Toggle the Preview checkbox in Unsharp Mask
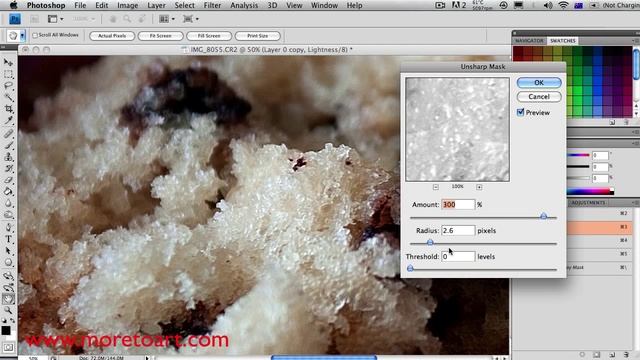 click(x=520, y=112)
